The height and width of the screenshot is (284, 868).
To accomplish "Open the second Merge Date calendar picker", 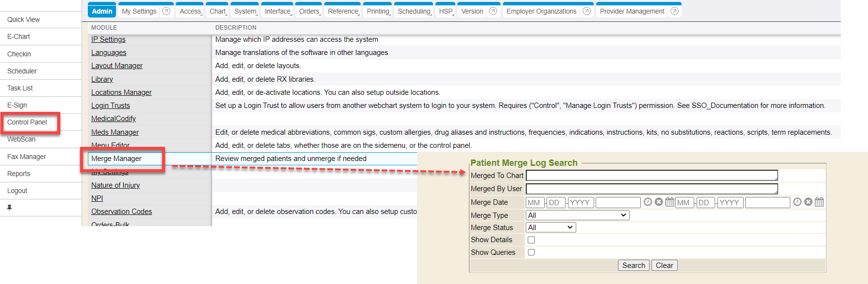I will pyautogui.click(x=819, y=202).
